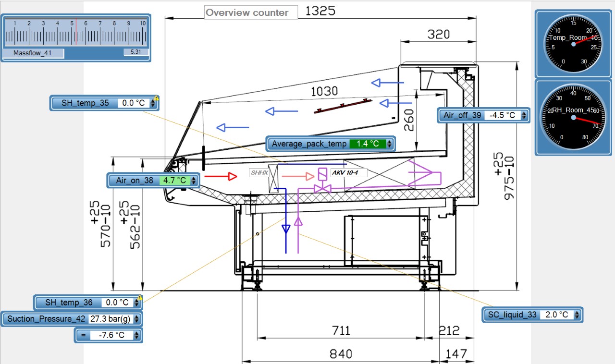Click the SC_liquid_33 stepper arrows
Screen dimensions: 615x364
(x=577, y=315)
